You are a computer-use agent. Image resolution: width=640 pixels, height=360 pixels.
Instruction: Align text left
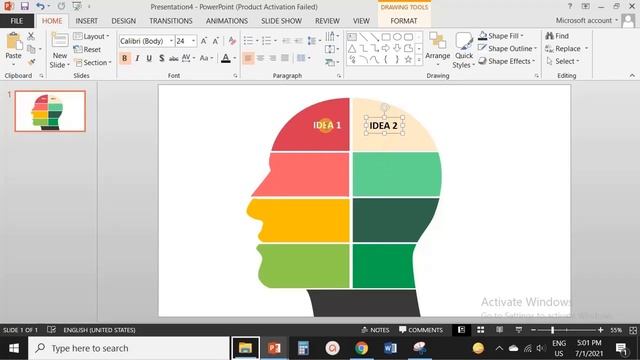point(248,58)
